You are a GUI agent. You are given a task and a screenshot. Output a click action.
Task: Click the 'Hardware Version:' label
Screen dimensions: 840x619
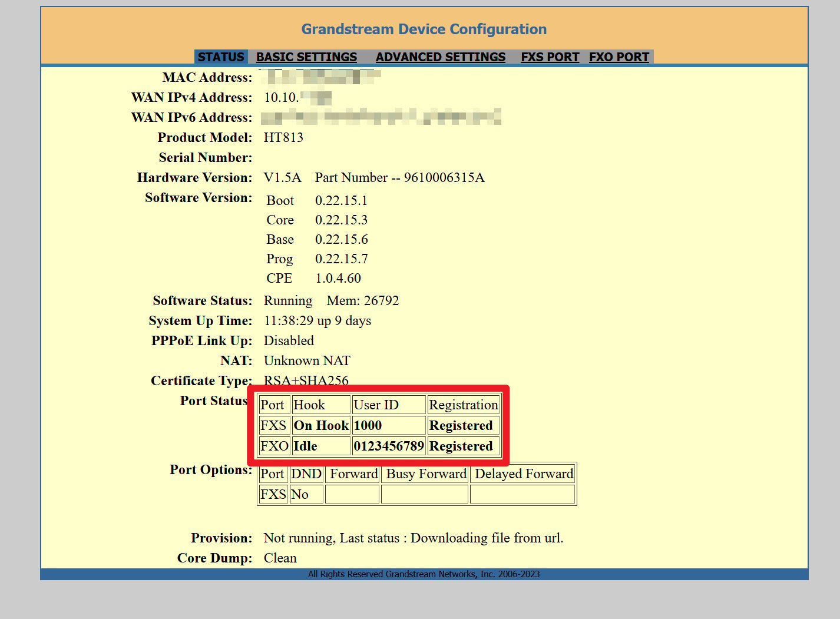[x=194, y=178]
